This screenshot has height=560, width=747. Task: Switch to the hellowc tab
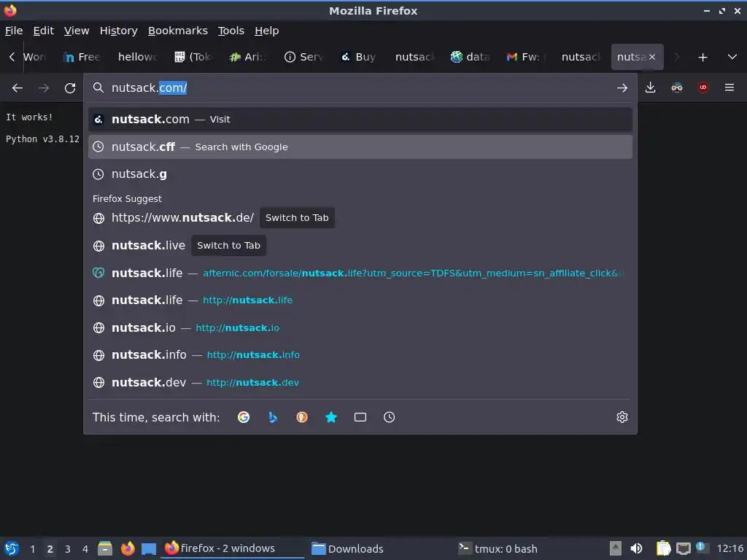pos(137,57)
